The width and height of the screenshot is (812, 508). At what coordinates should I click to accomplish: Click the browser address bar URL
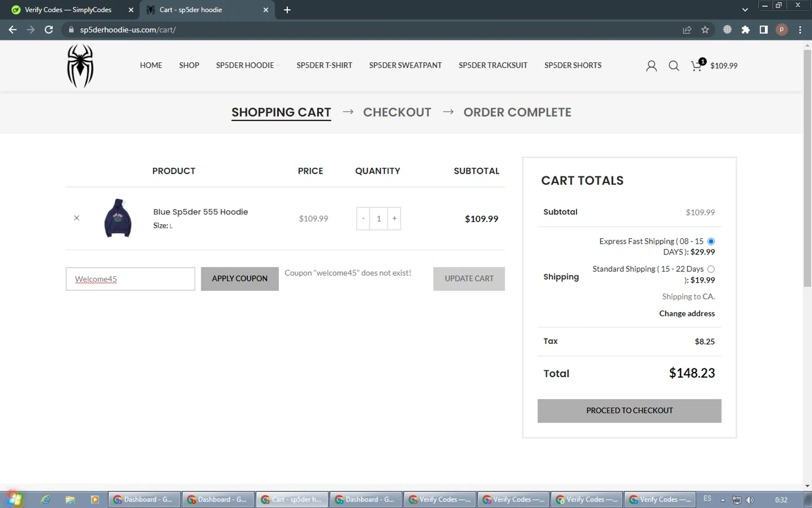[128, 30]
